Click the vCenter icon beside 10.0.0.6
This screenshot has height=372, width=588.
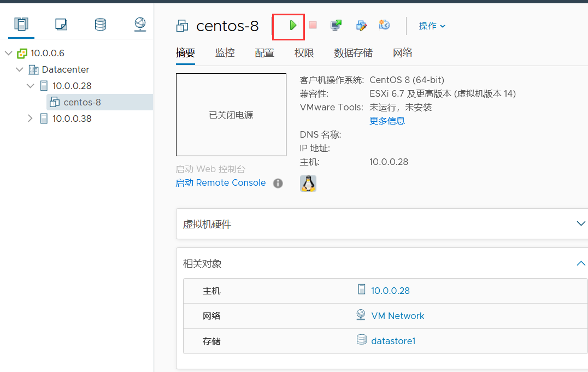coord(22,53)
